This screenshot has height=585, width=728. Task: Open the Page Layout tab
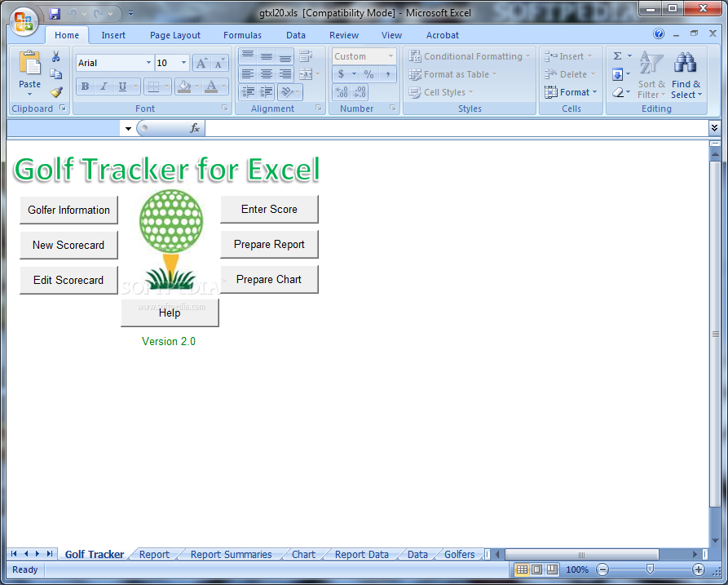pos(175,35)
